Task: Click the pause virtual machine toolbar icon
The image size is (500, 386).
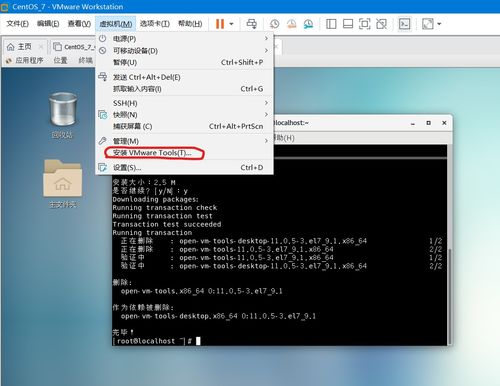Action: 220,24
